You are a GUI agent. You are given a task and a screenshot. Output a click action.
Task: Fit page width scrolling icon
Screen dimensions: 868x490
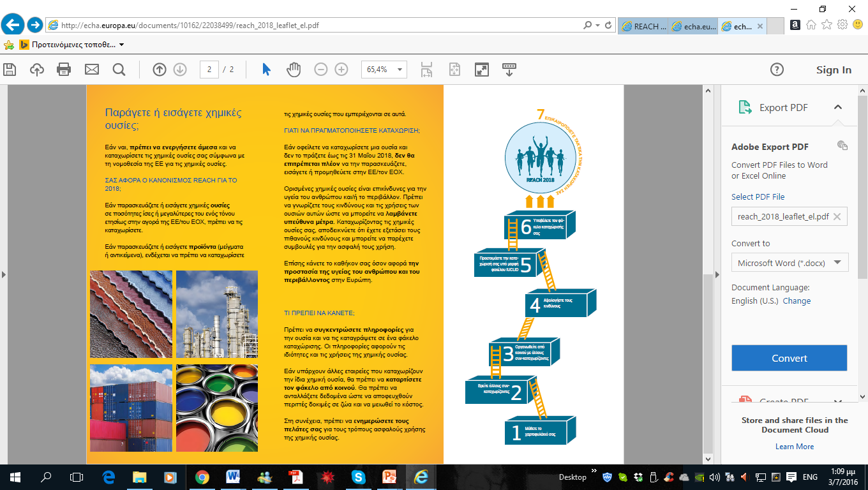[x=427, y=70]
